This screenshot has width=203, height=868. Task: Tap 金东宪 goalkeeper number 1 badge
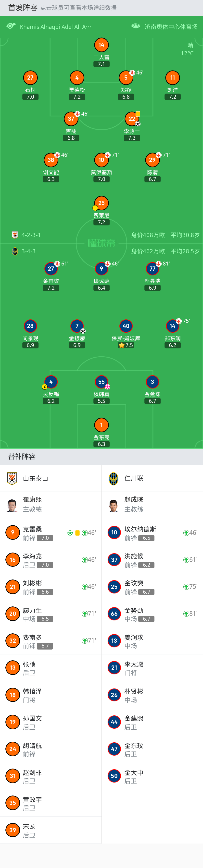tap(101, 425)
